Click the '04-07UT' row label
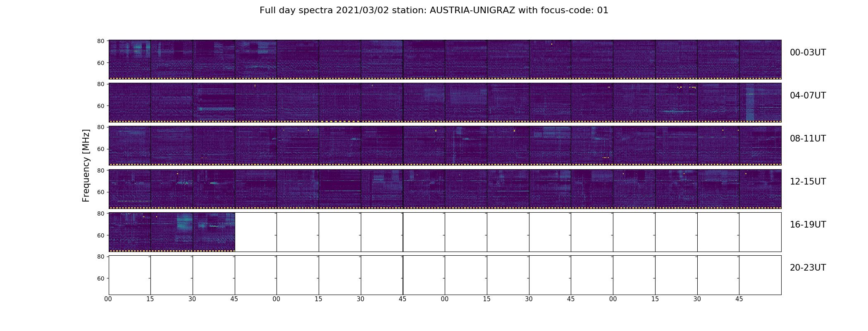 point(808,96)
